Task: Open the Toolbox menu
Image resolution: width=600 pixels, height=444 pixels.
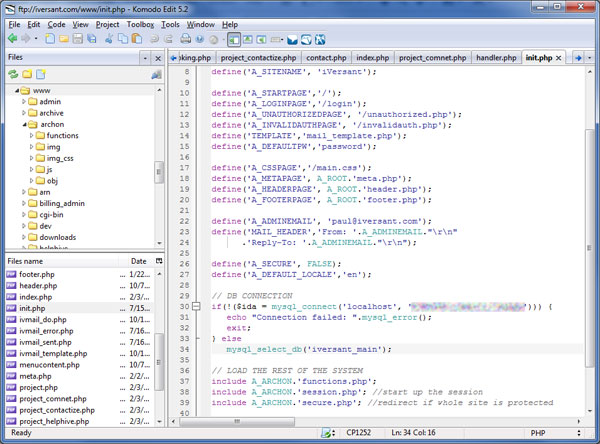Action: click(x=140, y=24)
